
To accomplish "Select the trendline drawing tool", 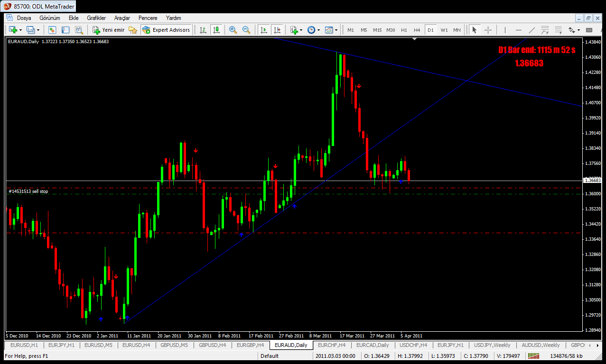I will coord(532,30).
